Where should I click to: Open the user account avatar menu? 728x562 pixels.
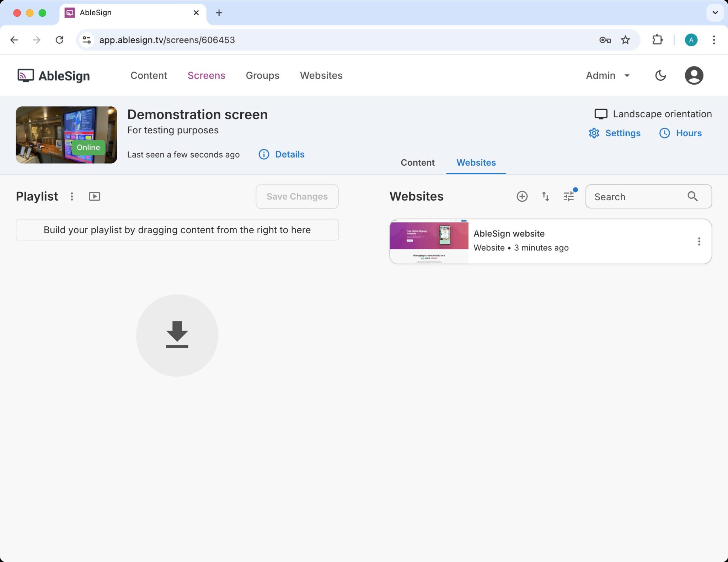point(694,75)
